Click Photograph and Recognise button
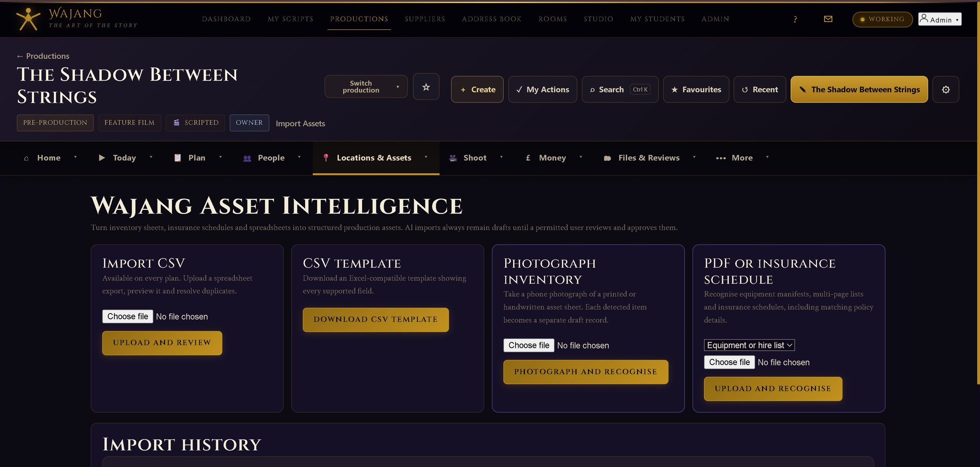Viewport: 980px width, 467px height. point(586,372)
